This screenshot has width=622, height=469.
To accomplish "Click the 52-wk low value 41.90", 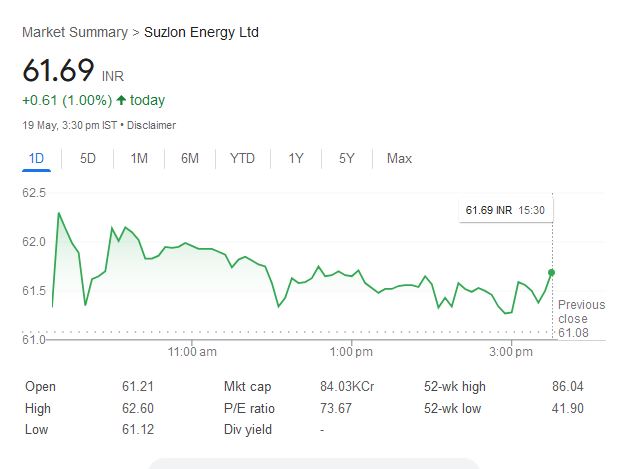I will point(568,408).
